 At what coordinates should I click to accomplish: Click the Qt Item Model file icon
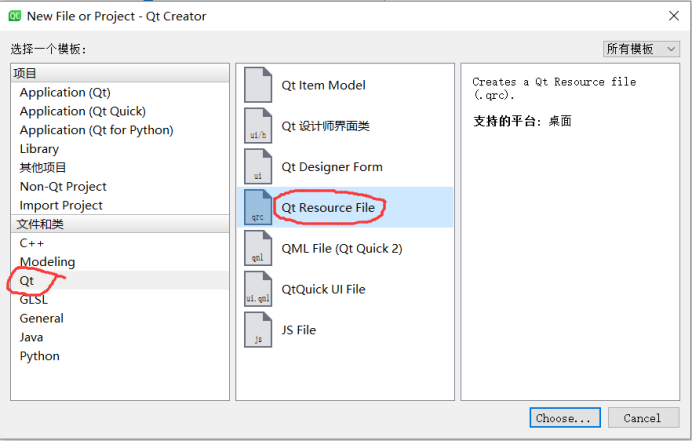258,85
